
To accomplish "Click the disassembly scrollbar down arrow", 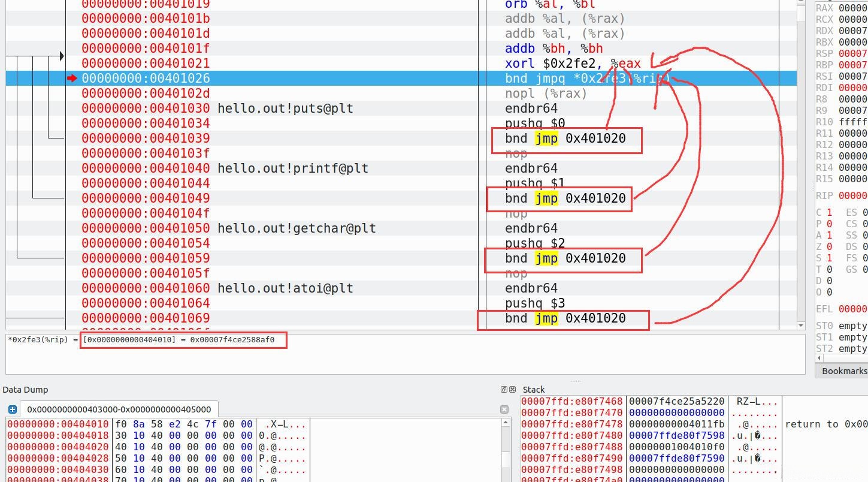I will click(801, 325).
